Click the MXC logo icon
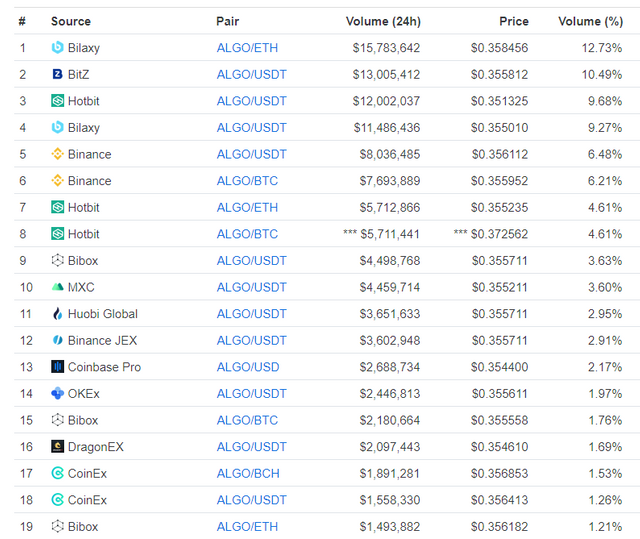 coord(58,287)
